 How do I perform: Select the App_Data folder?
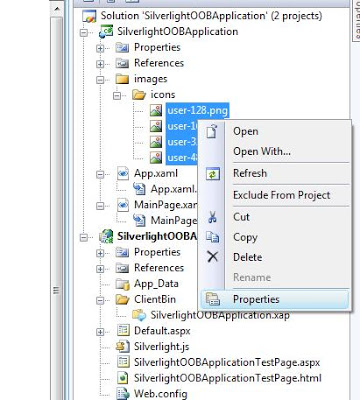pyautogui.click(x=156, y=284)
